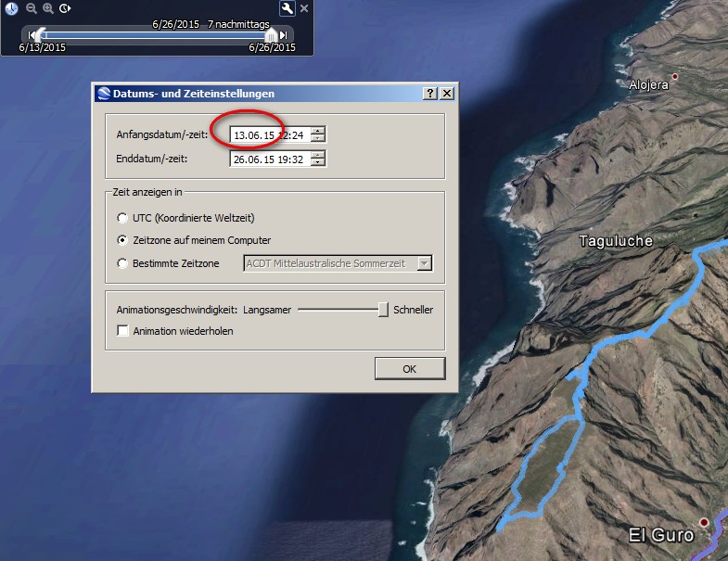
Task: Open time slider options wrench icon
Action: click(287, 8)
